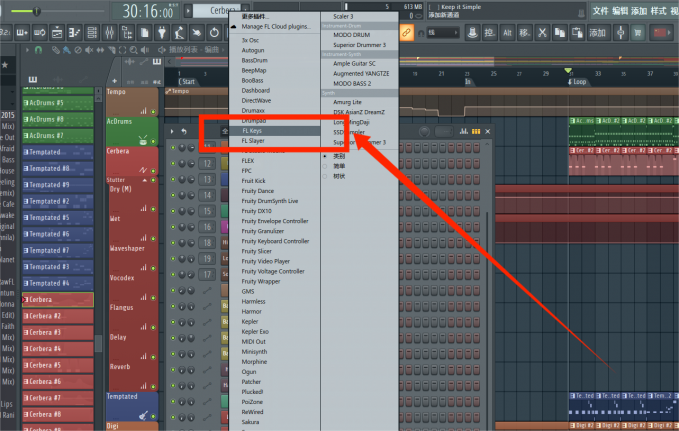Screen dimensions: 679x431
Task: Click the 移 button in the toolbar
Action: (524, 32)
